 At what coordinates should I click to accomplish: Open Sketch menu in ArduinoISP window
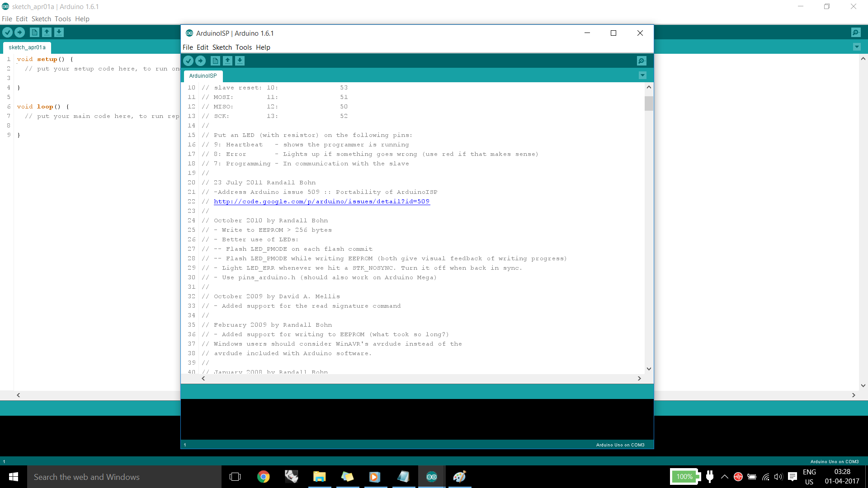click(x=222, y=47)
